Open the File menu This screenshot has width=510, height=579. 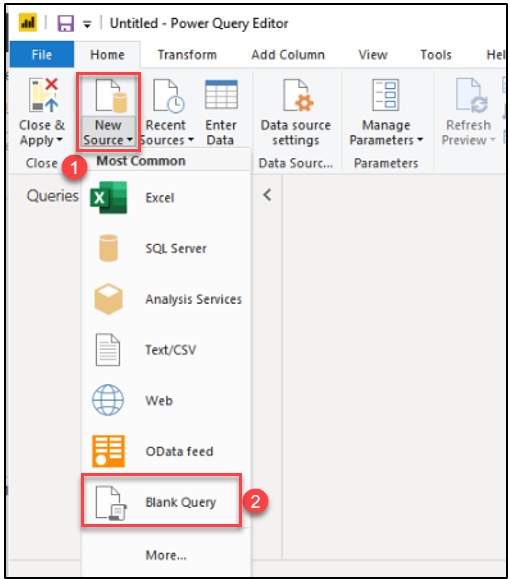click(42, 54)
